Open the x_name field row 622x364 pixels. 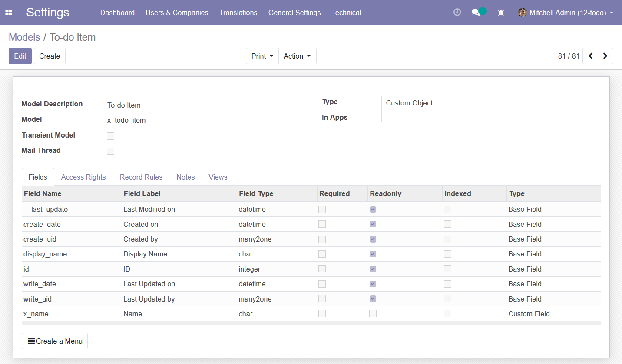click(311, 314)
